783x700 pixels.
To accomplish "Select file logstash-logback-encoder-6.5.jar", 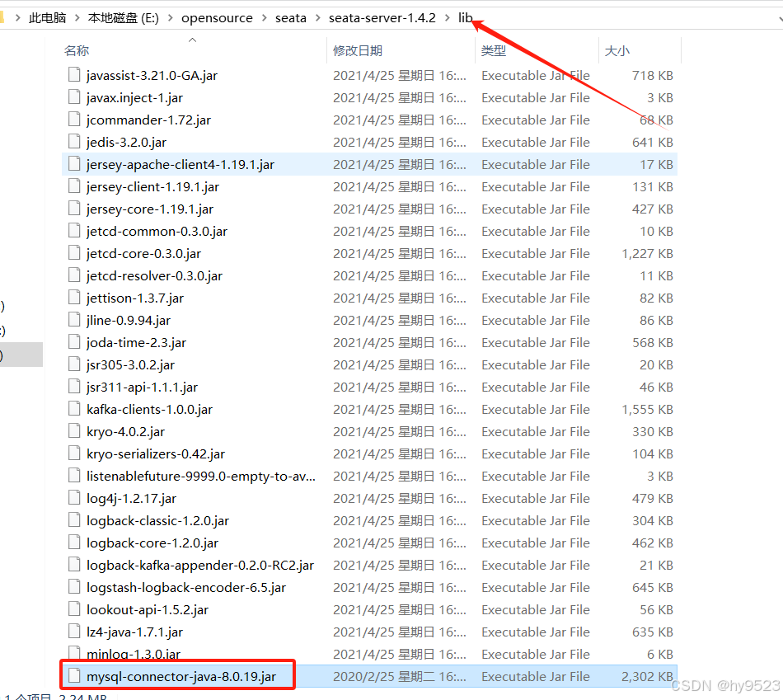I will coord(186,588).
